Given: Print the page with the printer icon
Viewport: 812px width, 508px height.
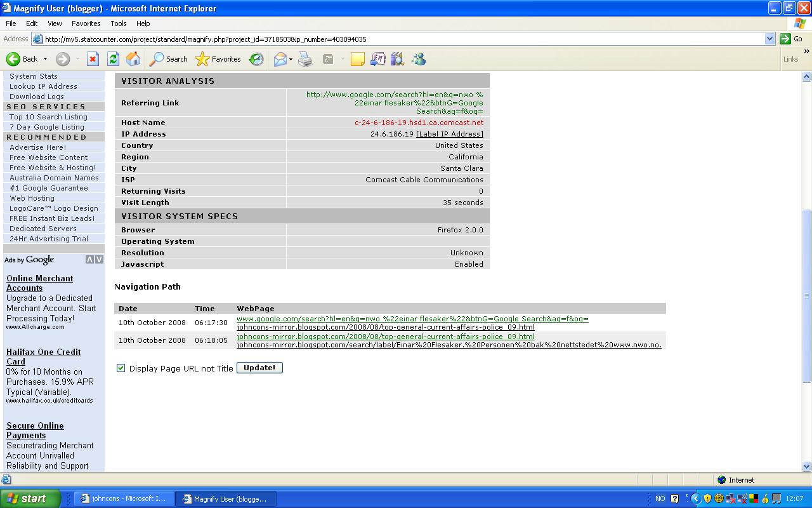Looking at the screenshot, I should tap(306, 59).
